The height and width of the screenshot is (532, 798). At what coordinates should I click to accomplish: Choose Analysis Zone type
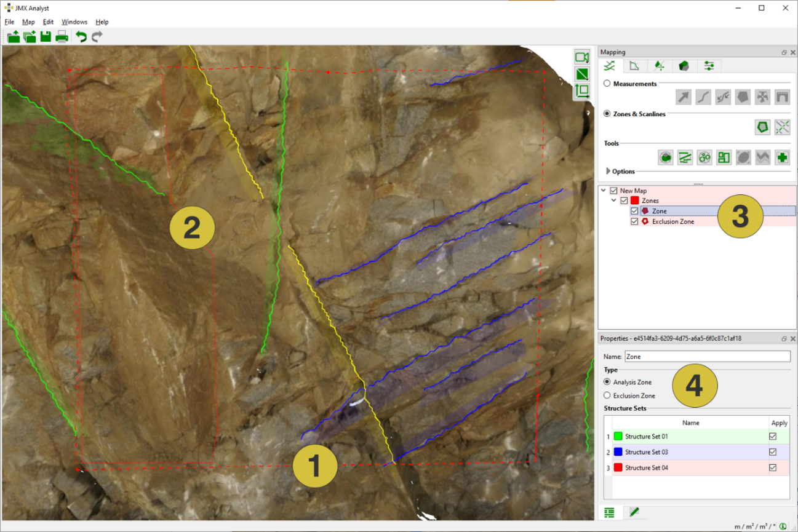click(607, 382)
